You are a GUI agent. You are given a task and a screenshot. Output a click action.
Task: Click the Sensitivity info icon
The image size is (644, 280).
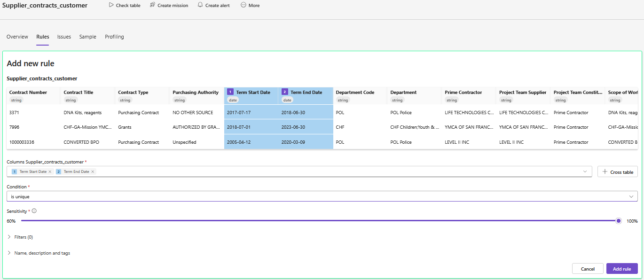pyautogui.click(x=34, y=211)
